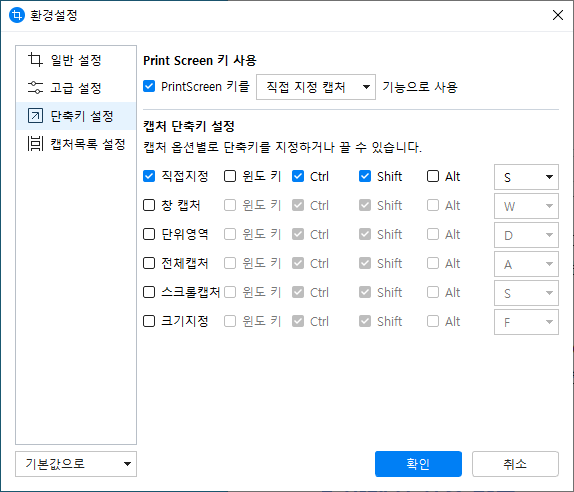The image size is (574, 492).
Task: Open the W key dropdown for 창 캡처
Action: [526, 206]
